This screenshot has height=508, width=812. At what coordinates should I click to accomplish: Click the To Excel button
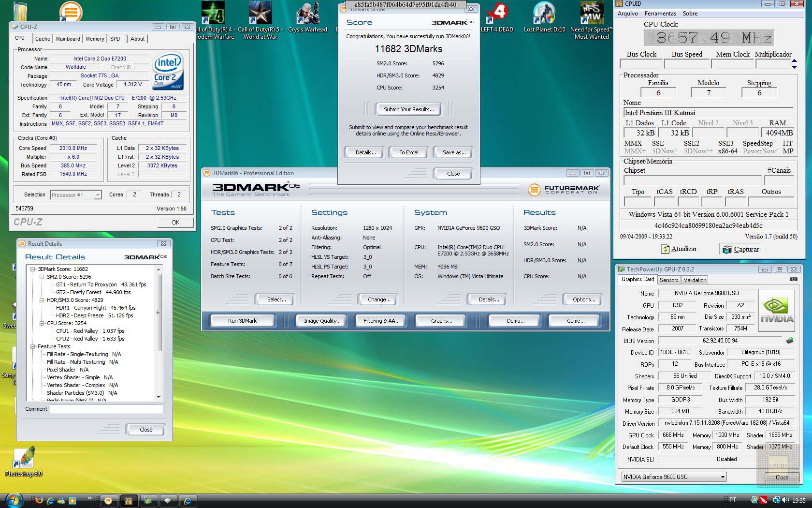(409, 152)
